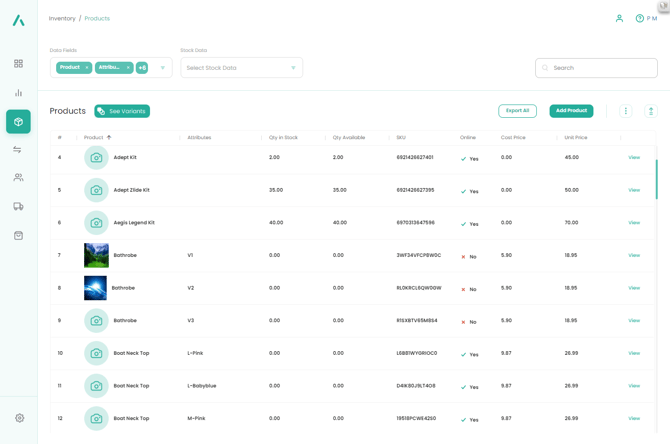Click the upload icon beside the three-dot menu
This screenshot has height=444, width=670.
pyautogui.click(x=650, y=111)
